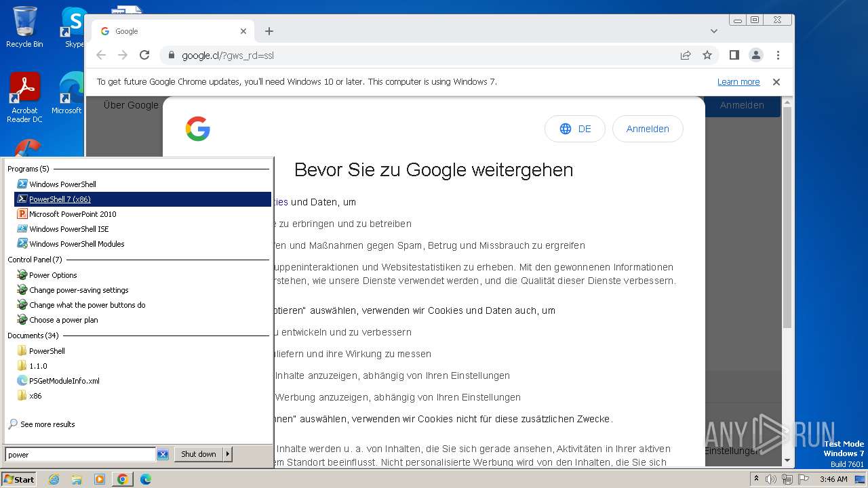Open the tab search dropdown
This screenshot has height=488, width=868.
coord(714,31)
